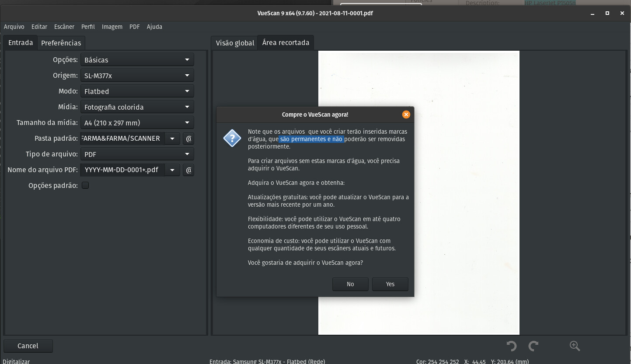Open the Tipo de arquivo dropdown

(137, 154)
